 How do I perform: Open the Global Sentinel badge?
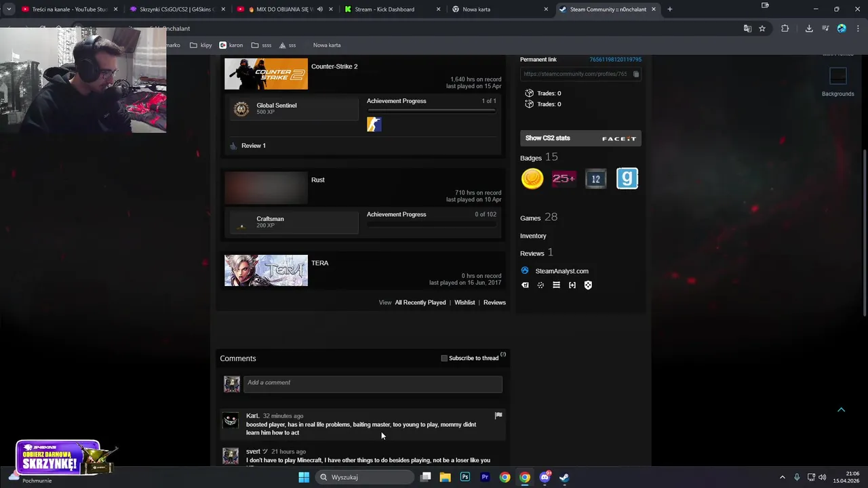click(293, 108)
